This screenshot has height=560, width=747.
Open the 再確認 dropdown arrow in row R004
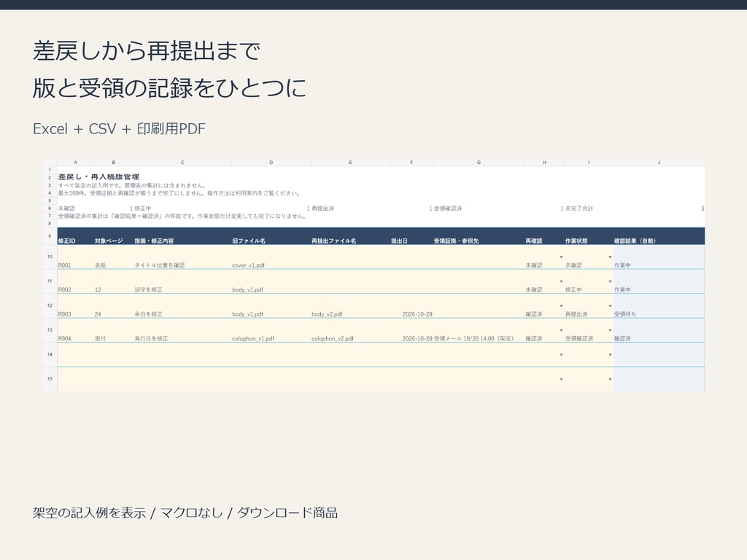coord(561,330)
